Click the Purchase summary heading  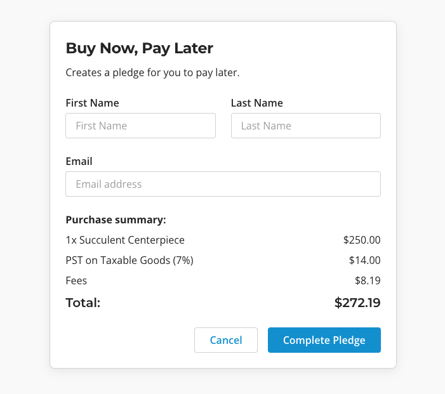[116, 220]
